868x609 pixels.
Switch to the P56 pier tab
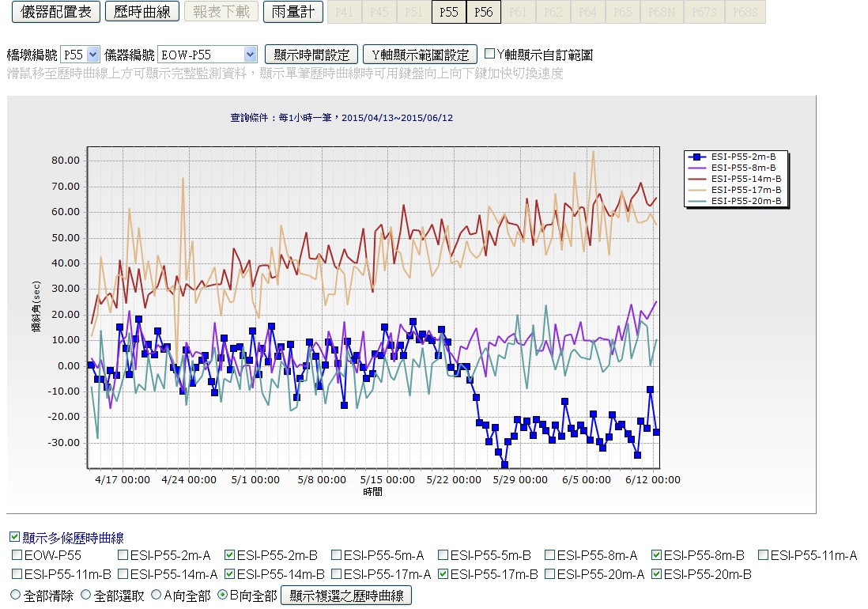click(x=483, y=12)
